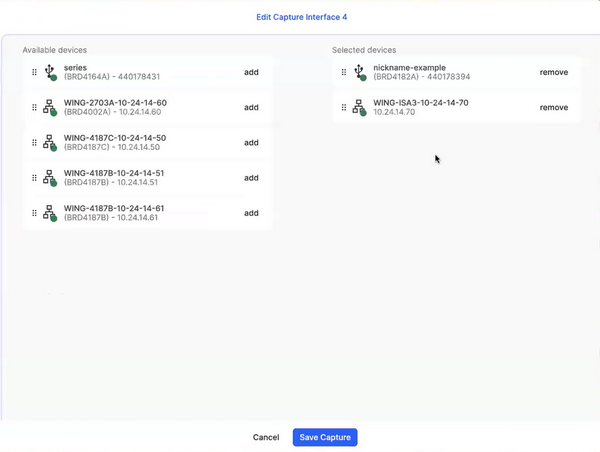
Task: Click the (BRD4164A) - 440178431 detail
Action: [x=112, y=77]
